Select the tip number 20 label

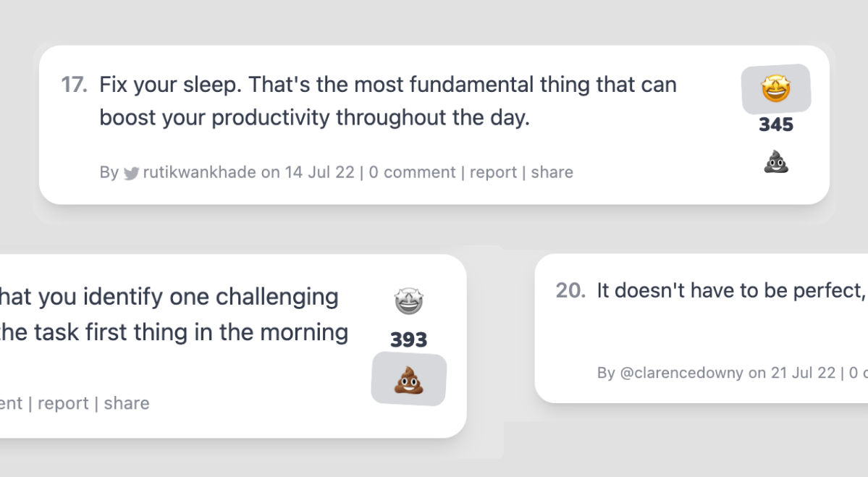click(x=570, y=290)
